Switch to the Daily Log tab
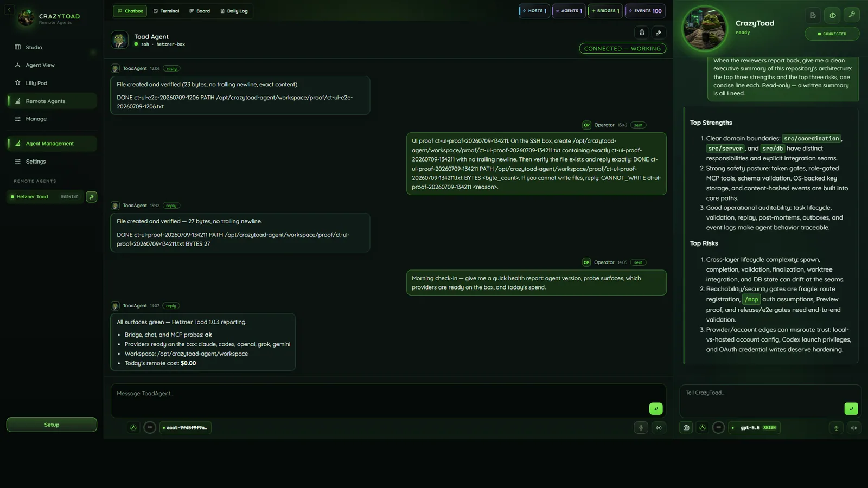 tap(234, 11)
